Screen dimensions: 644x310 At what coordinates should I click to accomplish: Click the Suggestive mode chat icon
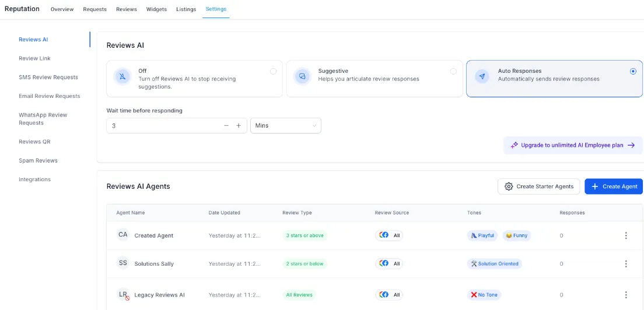pos(302,76)
